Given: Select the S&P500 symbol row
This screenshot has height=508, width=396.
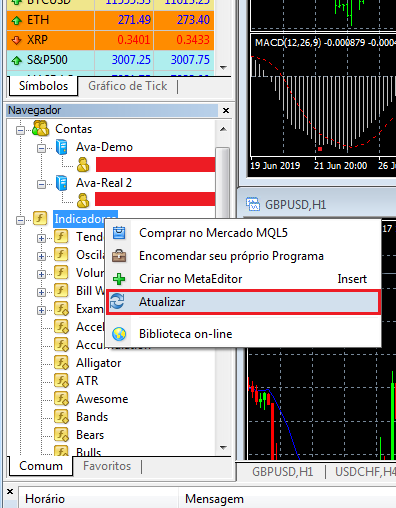Looking at the screenshot, I should (110, 60).
